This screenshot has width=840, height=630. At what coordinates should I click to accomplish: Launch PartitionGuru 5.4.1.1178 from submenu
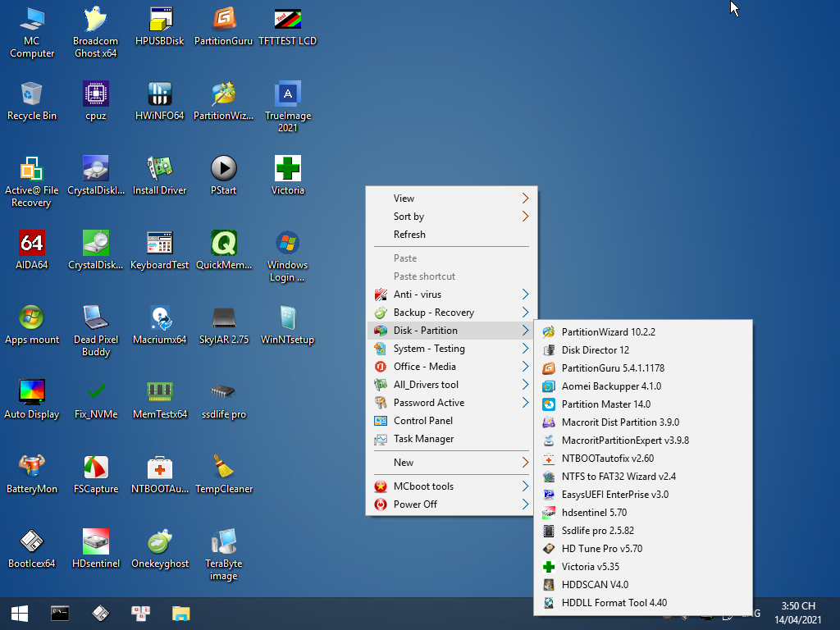643,368
